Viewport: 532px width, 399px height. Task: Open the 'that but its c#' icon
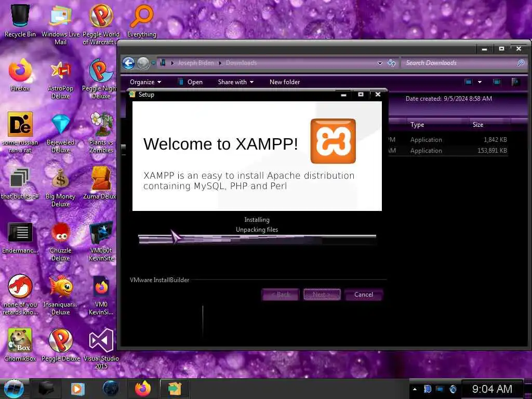(x=20, y=182)
